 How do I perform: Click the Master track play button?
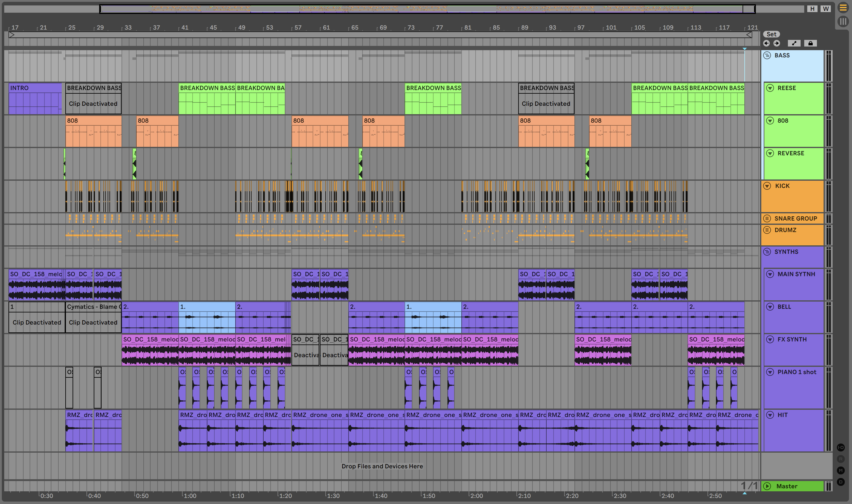(x=767, y=486)
